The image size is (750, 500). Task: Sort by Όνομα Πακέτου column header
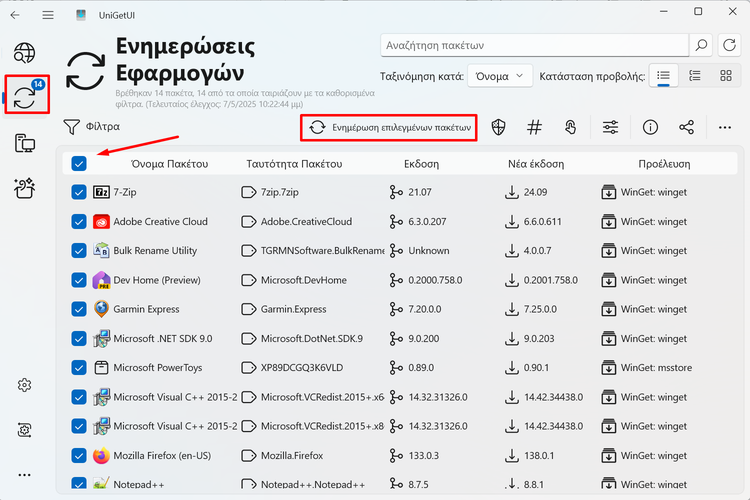(x=169, y=164)
